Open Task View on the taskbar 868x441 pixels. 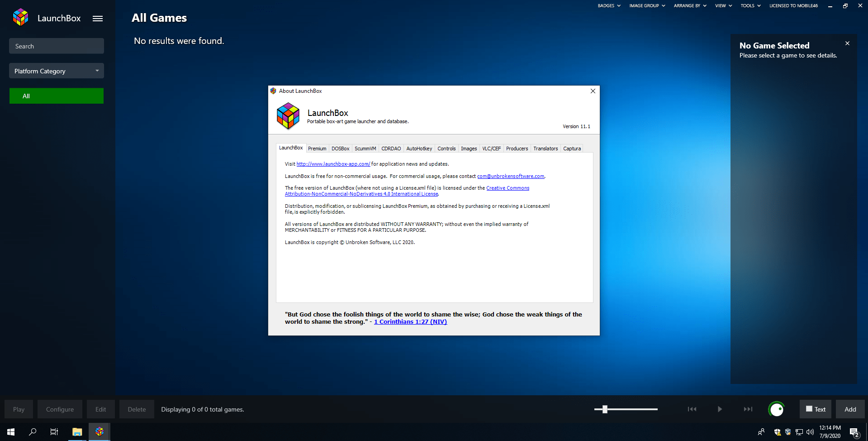click(54, 432)
